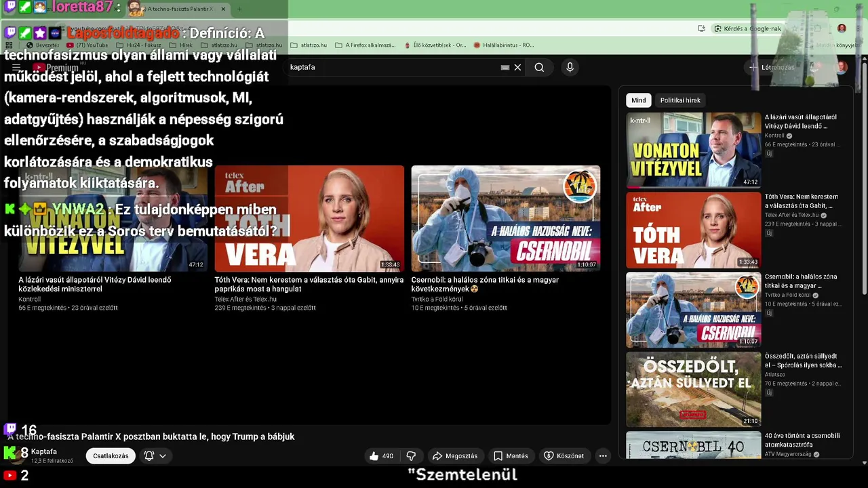868x488 pixels.
Task: Open sidebar thumbnail 'Csernobil 40'
Action: click(693, 445)
